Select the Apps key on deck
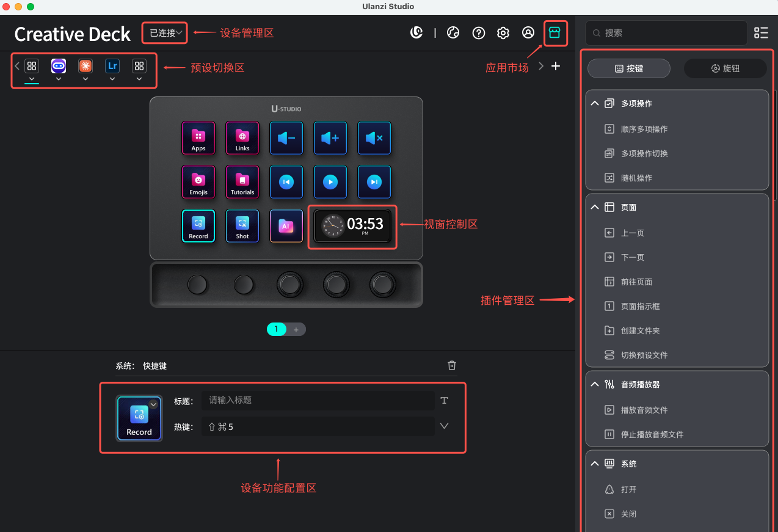The width and height of the screenshot is (778, 532). [x=198, y=138]
